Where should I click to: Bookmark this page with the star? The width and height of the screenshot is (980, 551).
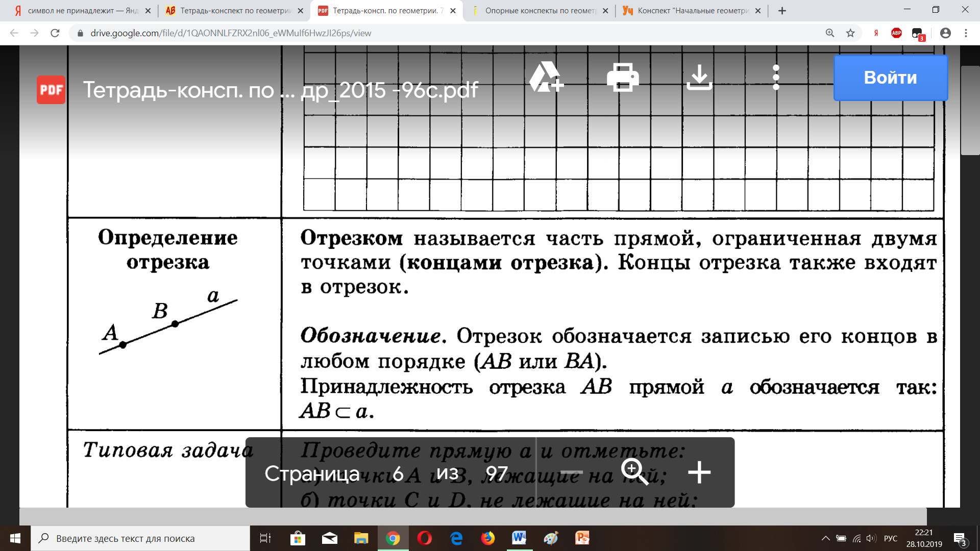tap(850, 33)
